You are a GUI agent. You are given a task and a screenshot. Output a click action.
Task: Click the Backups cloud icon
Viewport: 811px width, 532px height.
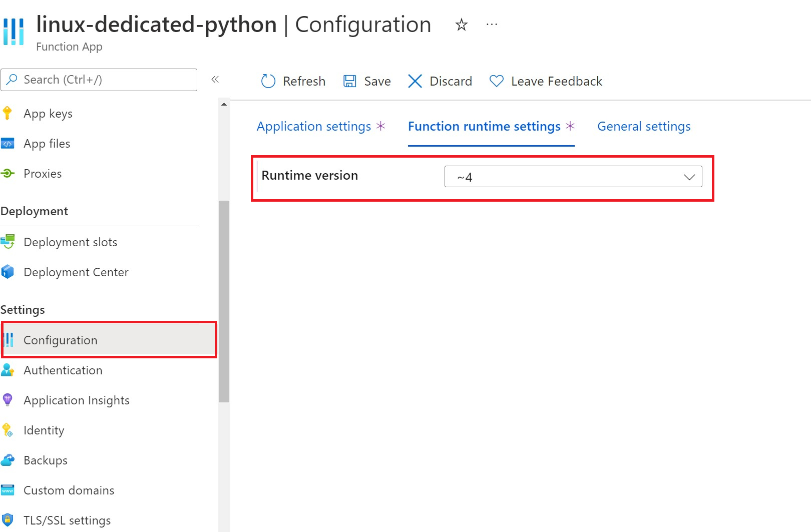pyautogui.click(x=8, y=460)
